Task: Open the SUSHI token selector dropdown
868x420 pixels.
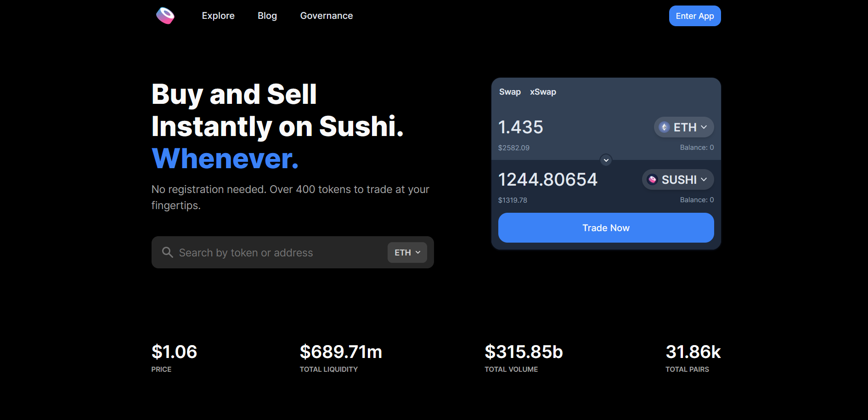Action: [678, 180]
